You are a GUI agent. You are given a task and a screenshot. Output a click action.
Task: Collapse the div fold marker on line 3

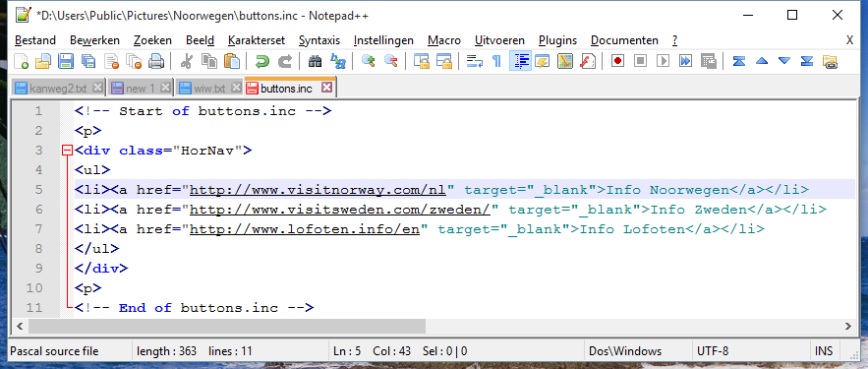tap(68, 151)
